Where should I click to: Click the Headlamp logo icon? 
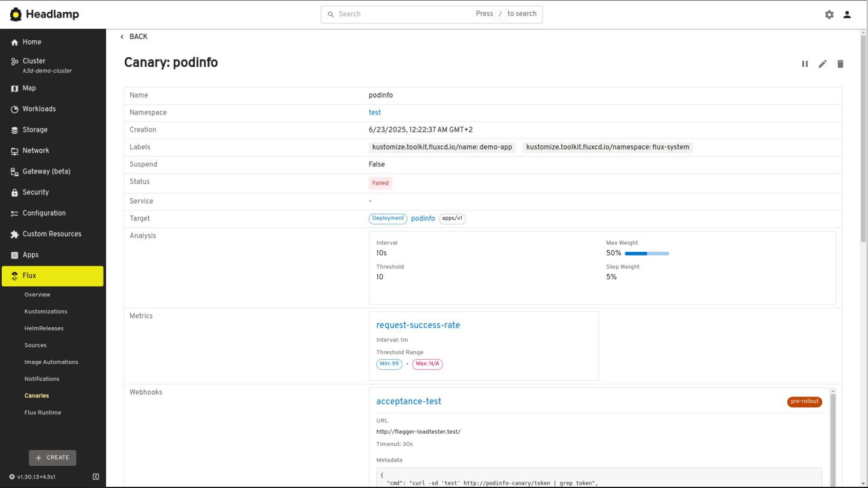tap(16, 14)
